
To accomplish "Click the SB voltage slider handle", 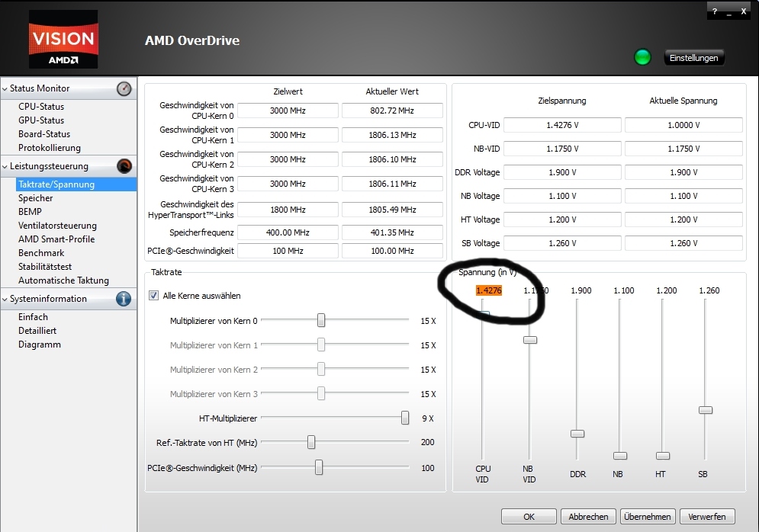I will pos(706,410).
